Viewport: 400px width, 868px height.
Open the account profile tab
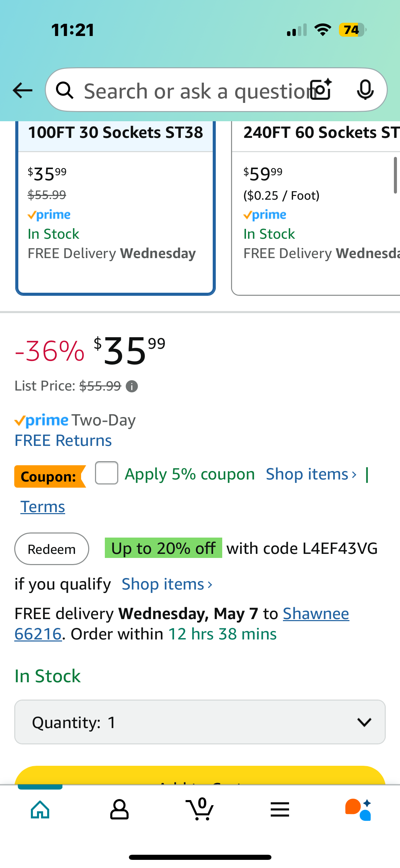(119, 810)
